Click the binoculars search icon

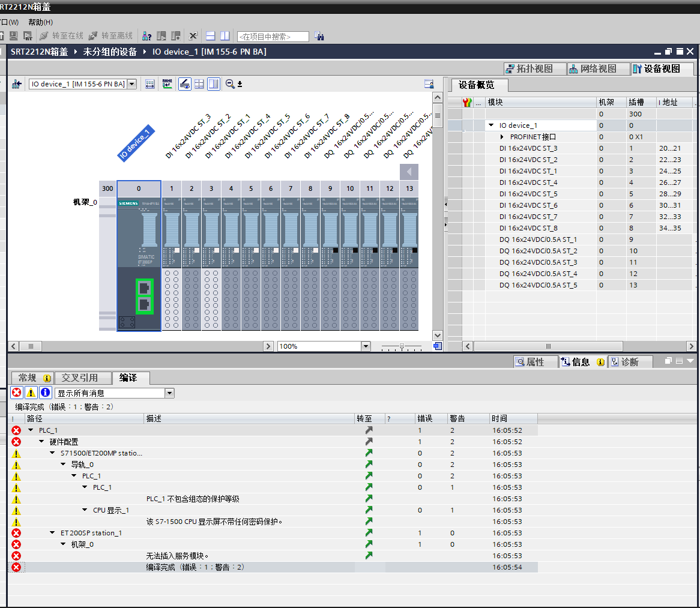319,36
